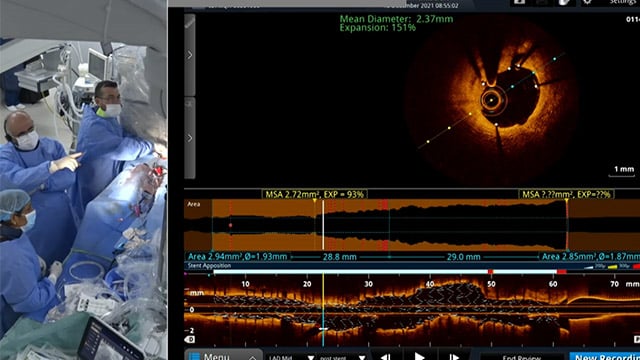640x360 pixels.
Task: Expand the lower side panel arrow
Action: pos(190,138)
